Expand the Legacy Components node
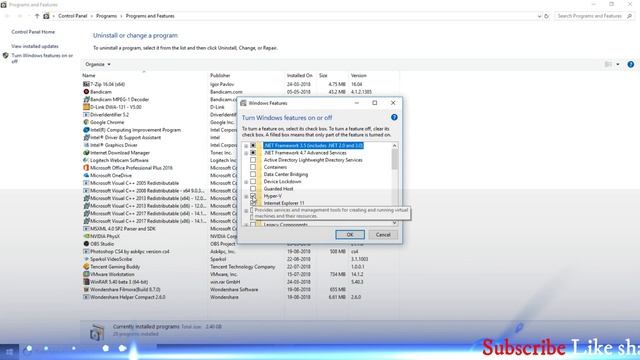The width and height of the screenshot is (640, 360). click(x=246, y=225)
